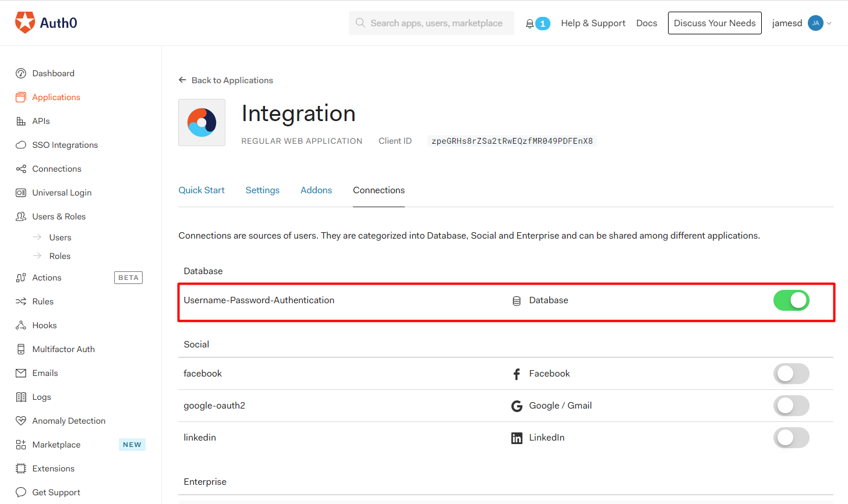Click the NEW badge next to Marketplace
This screenshot has height=504, width=848.
coord(132,445)
